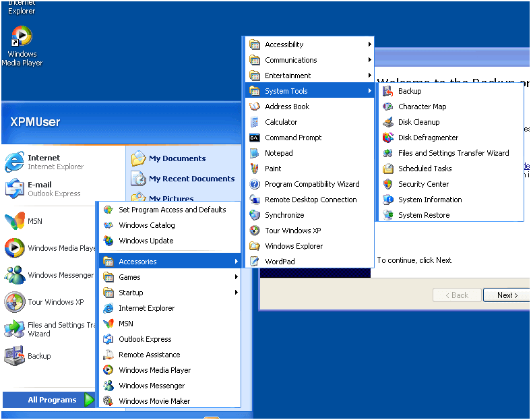Select Entertainment menu entry

tap(309, 76)
